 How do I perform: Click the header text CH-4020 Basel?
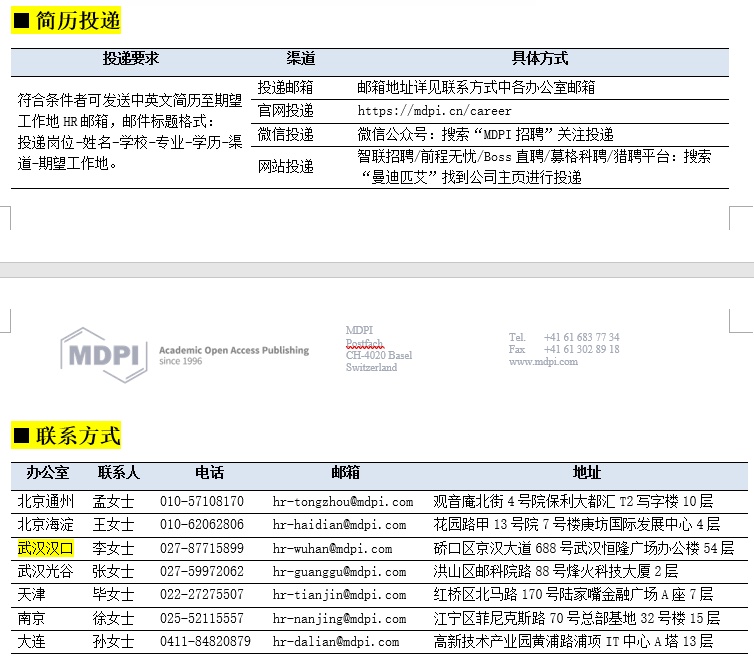click(x=379, y=355)
